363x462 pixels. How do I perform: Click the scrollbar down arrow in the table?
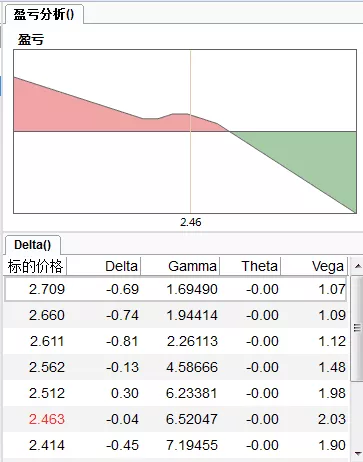[x=358, y=453]
